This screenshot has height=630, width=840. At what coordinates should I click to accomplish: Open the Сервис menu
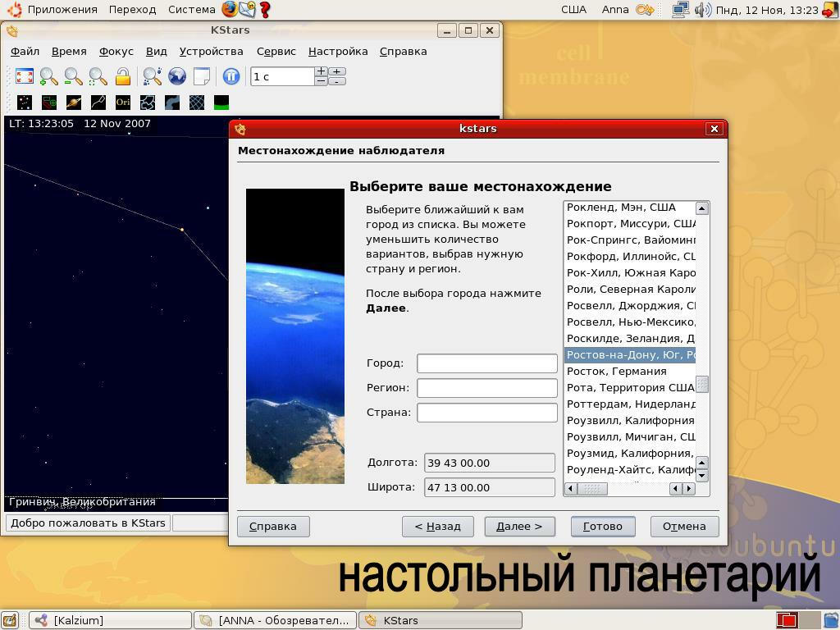click(276, 52)
